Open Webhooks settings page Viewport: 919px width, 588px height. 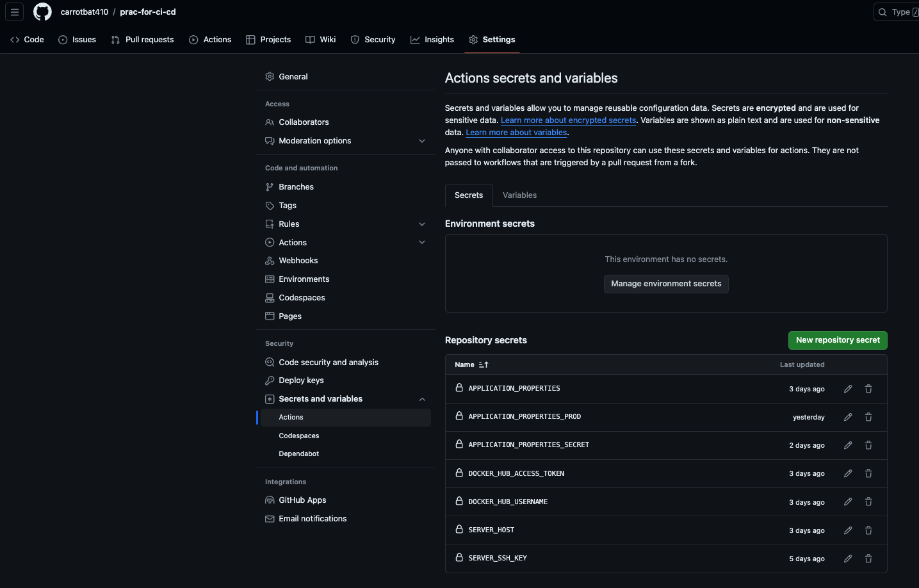pyautogui.click(x=298, y=261)
